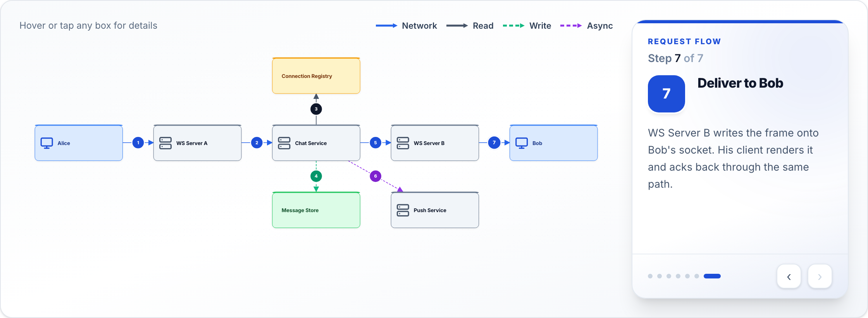Click the 'Deliver to Bob' title

tap(740, 83)
